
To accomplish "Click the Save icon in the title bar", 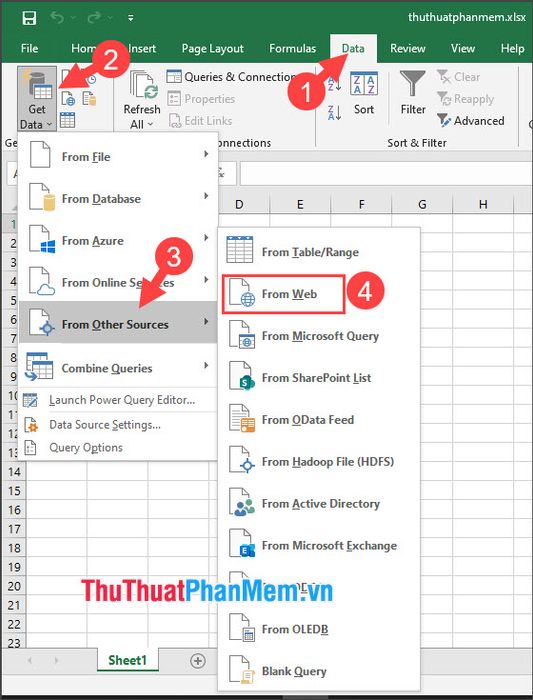I will [x=29, y=18].
